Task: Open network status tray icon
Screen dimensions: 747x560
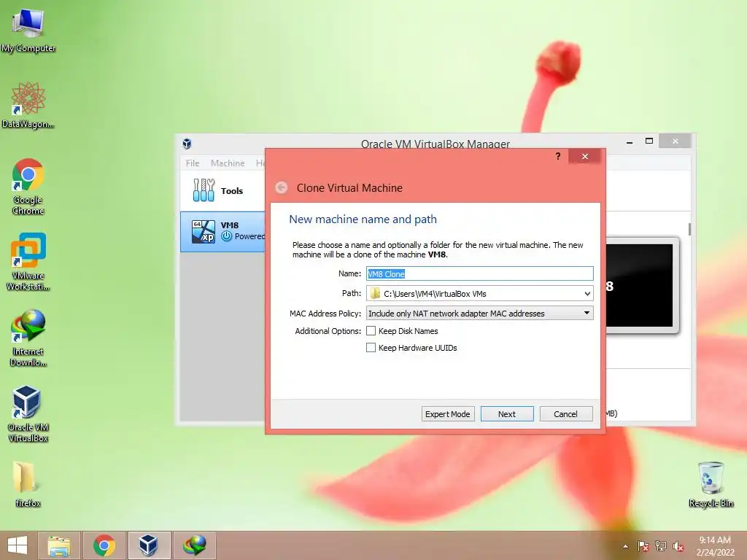Action: [x=661, y=546]
